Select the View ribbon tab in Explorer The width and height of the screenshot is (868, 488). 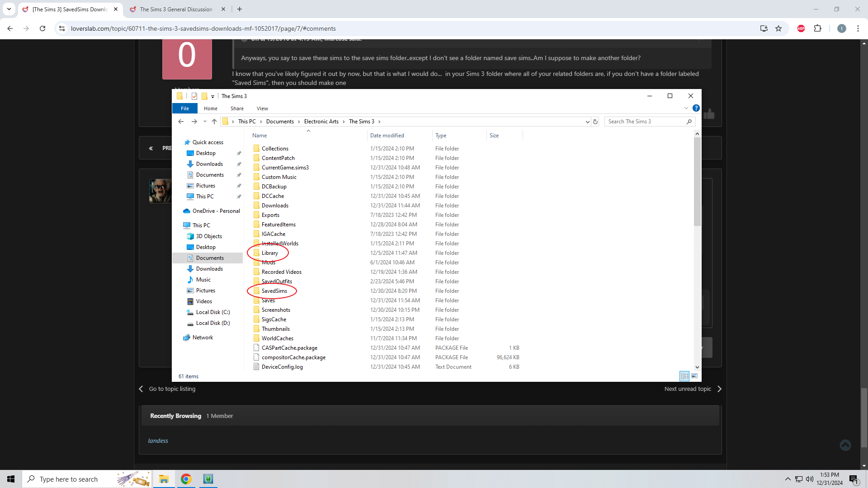[262, 108]
